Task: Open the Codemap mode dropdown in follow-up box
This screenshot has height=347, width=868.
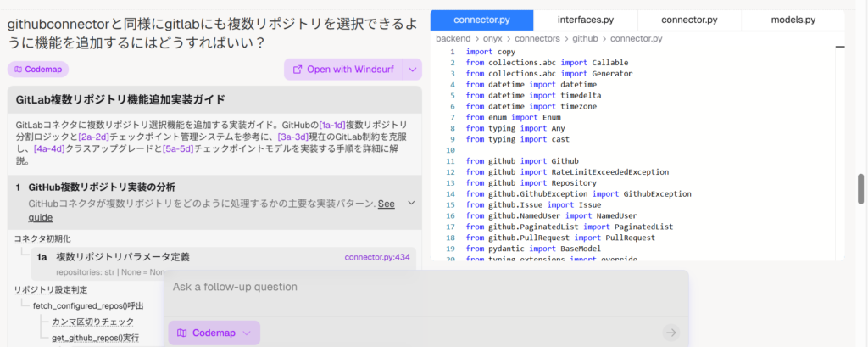Action: pyautogui.click(x=214, y=333)
